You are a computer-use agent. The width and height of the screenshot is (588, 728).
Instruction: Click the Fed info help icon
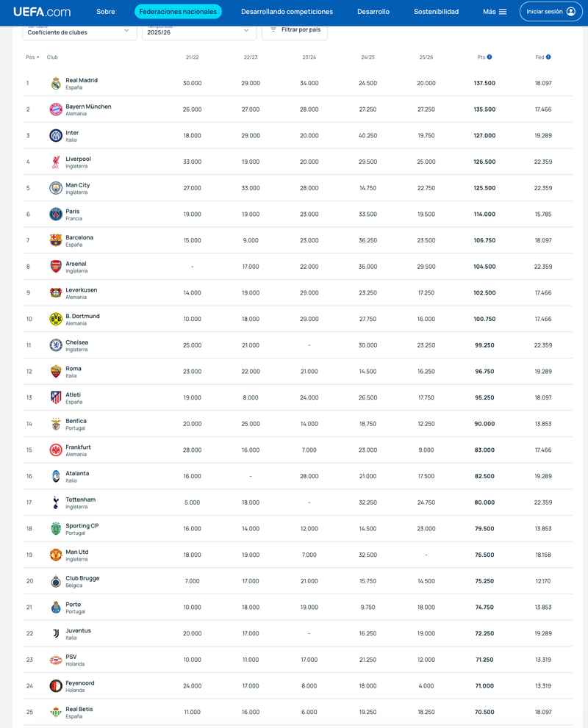click(548, 57)
